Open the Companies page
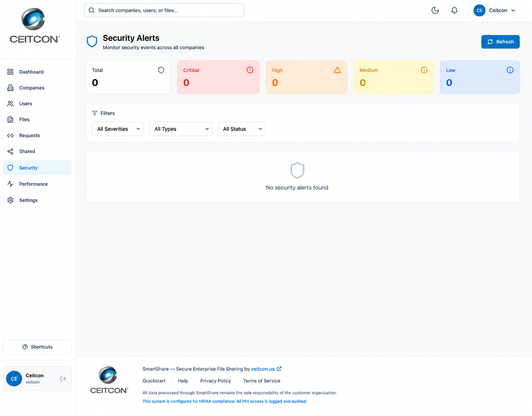Viewport: 532px width, 416px height. click(x=37, y=88)
